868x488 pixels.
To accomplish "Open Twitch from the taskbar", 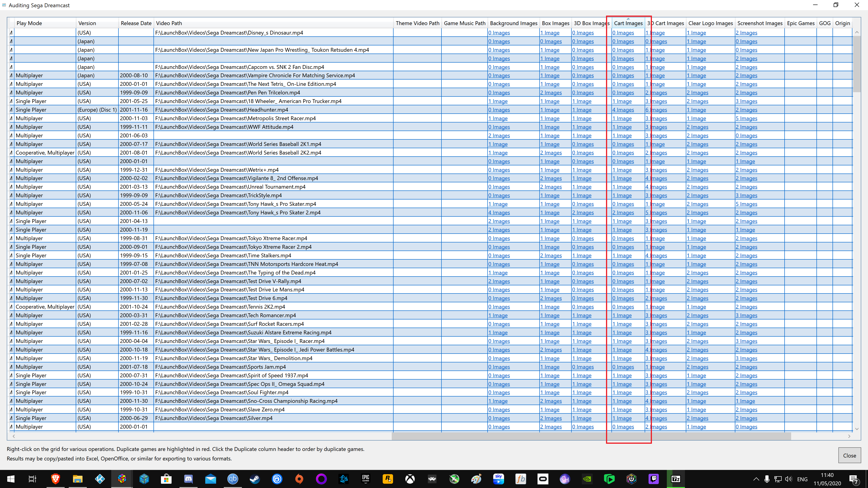I will (x=654, y=479).
